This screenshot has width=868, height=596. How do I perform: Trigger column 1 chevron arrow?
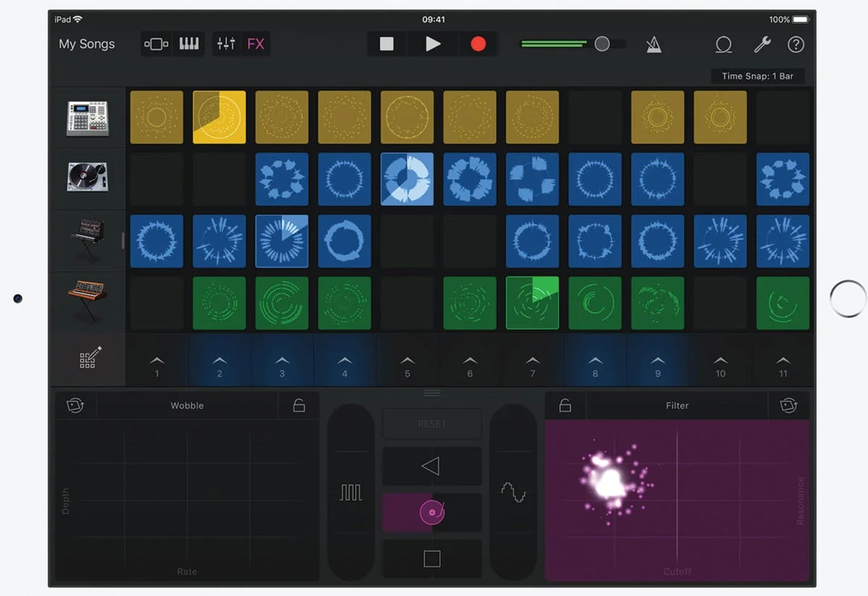157,360
